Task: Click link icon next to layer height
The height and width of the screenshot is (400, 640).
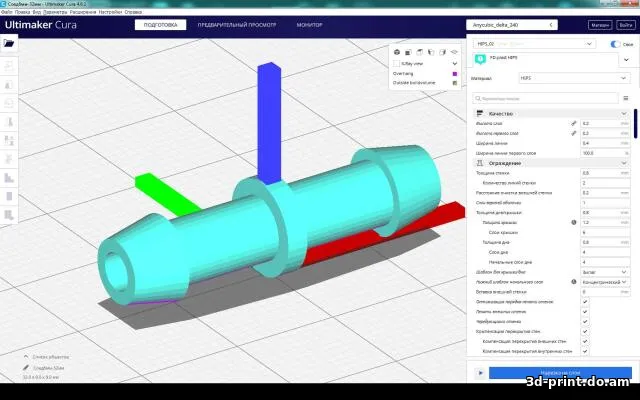Action: (x=573, y=123)
